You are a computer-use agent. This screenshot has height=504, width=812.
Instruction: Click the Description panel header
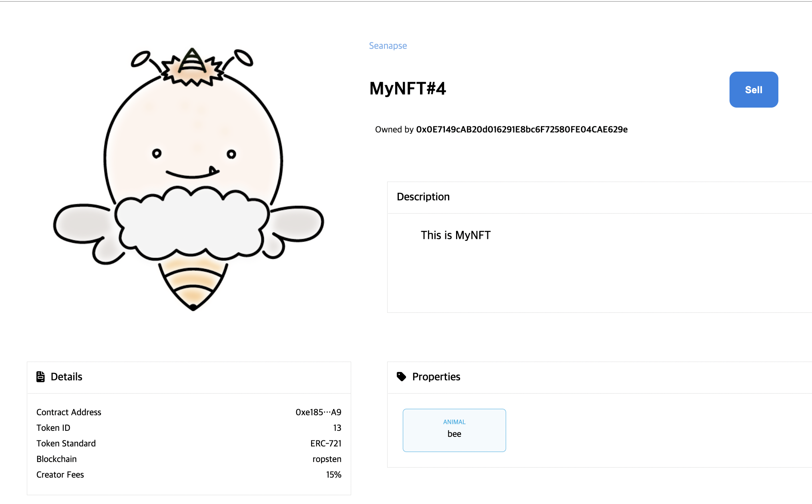coord(599,197)
